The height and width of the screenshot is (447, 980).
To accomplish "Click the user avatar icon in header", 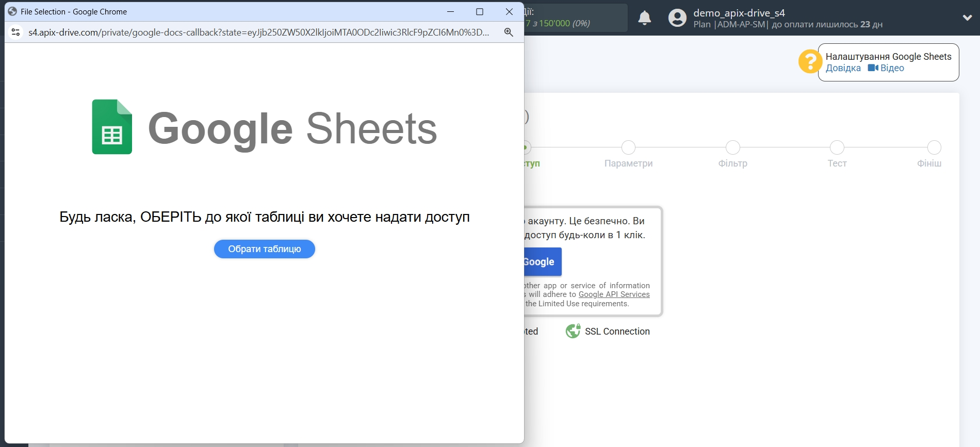I will [x=677, y=18].
